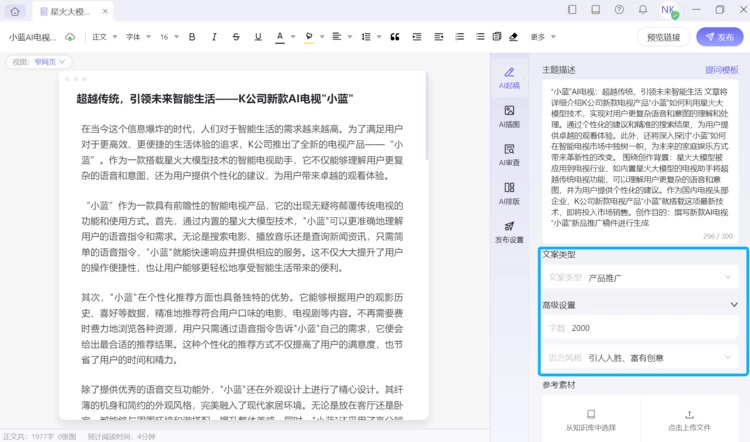This screenshot has height=442, width=750.
Task: Toggle italic text formatting
Action: point(214,37)
